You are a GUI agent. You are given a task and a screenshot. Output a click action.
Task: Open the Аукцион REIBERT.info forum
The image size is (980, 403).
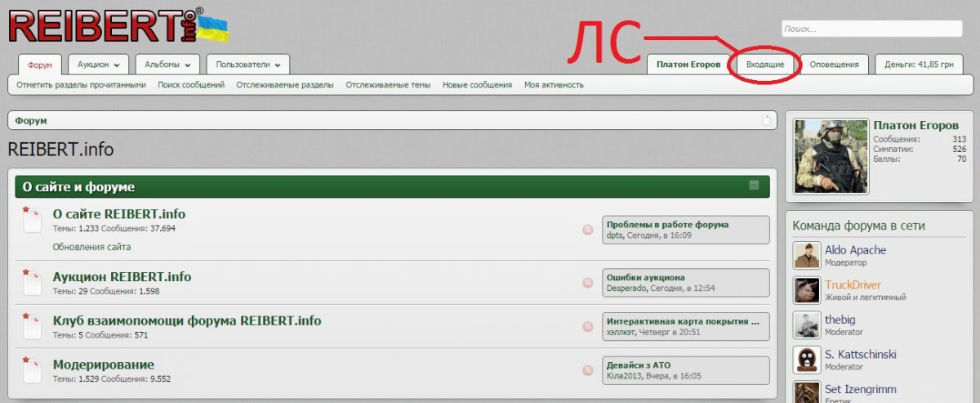[122, 277]
